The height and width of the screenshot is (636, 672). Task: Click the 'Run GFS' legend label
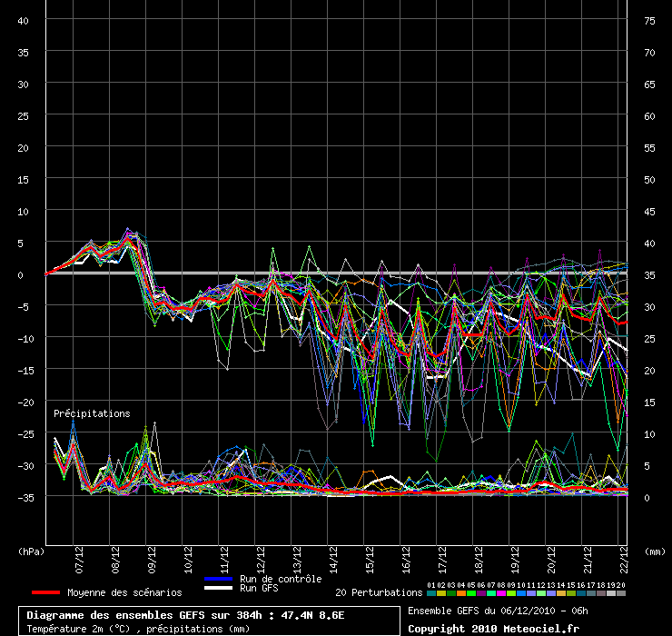[x=259, y=588]
